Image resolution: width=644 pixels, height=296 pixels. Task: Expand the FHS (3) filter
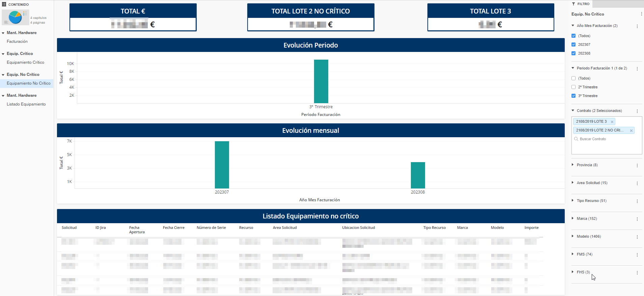click(x=573, y=272)
